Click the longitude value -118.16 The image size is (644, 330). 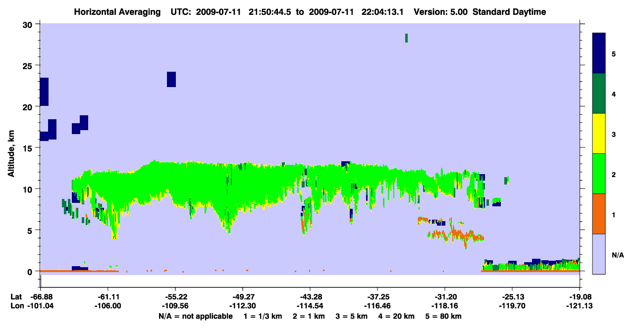(x=445, y=306)
